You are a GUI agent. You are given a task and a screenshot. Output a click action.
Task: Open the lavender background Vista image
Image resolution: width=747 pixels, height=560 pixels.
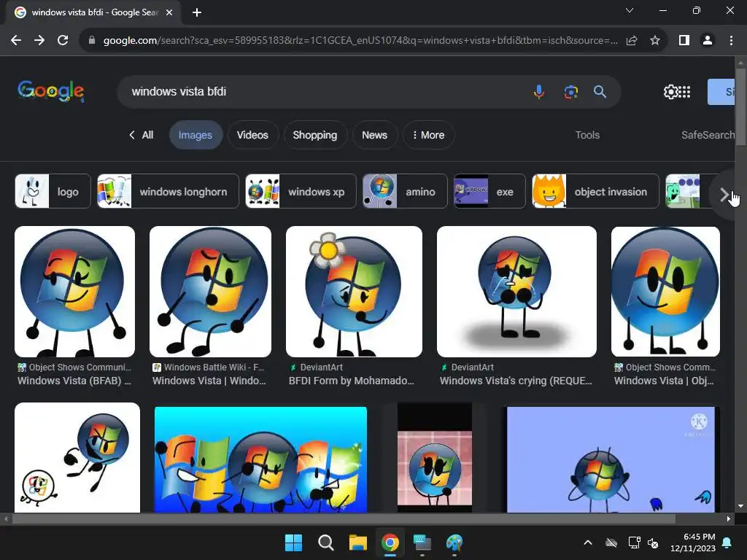pos(611,459)
